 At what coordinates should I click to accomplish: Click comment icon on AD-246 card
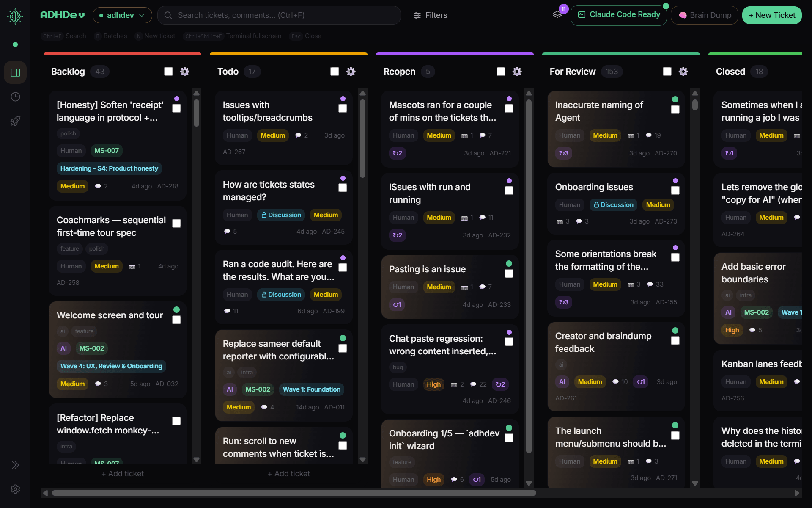point(473,384)
